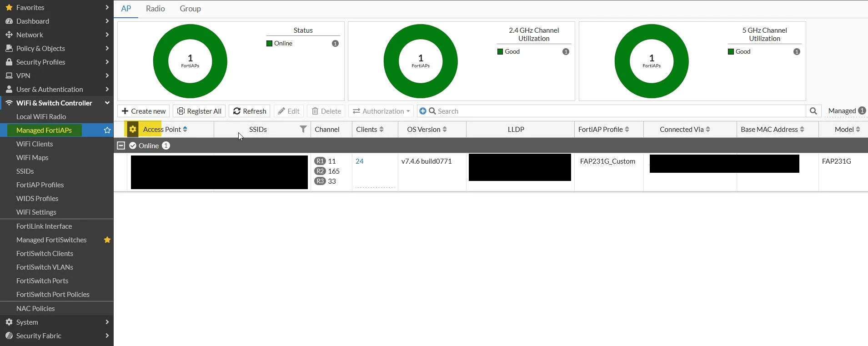
Task: Expand Security Fabric menu chevron
Action: point(107,336)
